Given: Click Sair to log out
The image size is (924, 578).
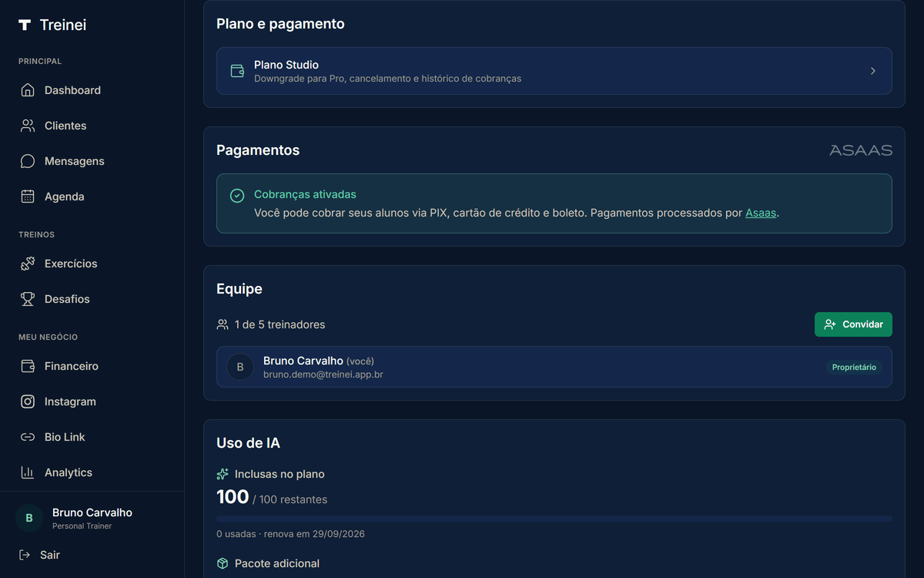Looking at the screenshot, I should [50, 555].
